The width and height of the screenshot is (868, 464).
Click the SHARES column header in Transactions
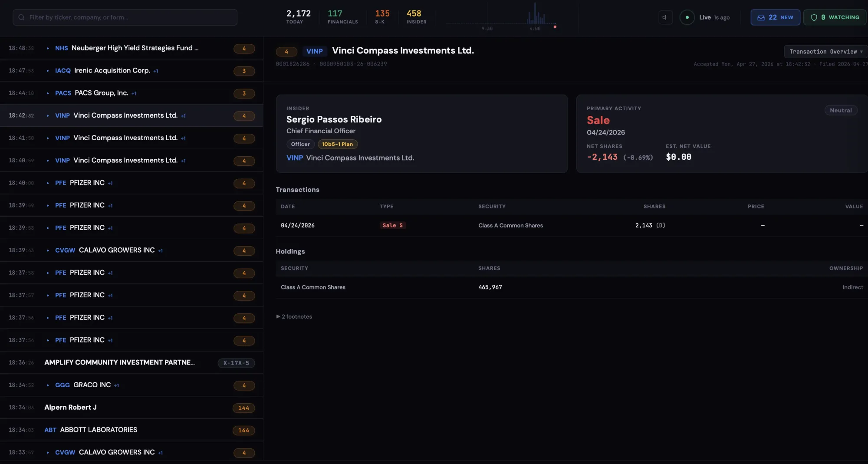click(x=654, y=207)
